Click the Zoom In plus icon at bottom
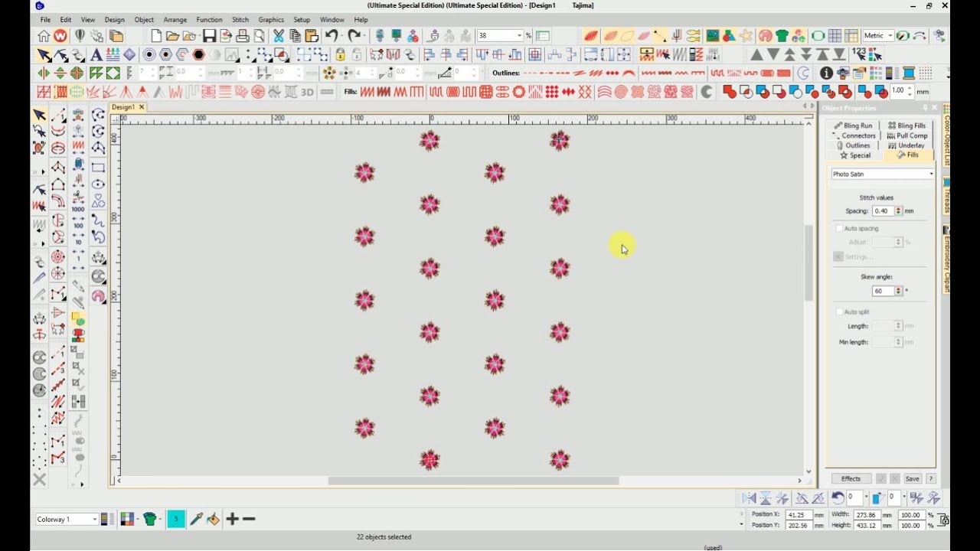Viewport: 980px width, 551px height. pos(232,519)
